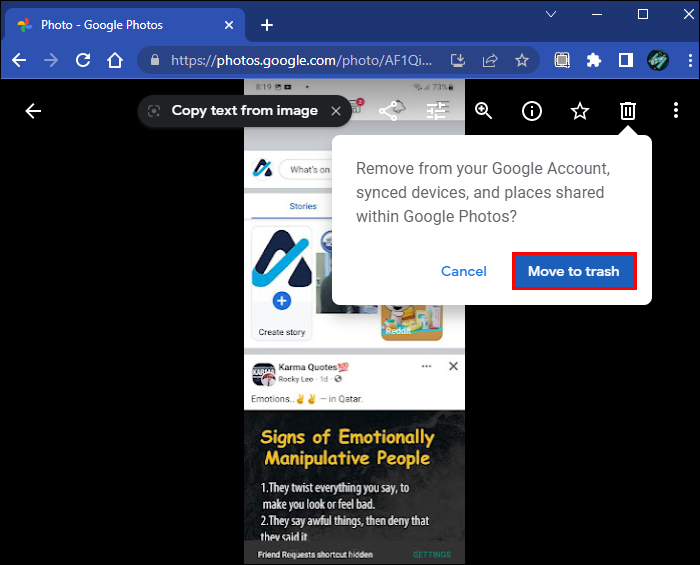The height and width of the screenshot is (565, 700).
Task: Select the photos.google.com address bar
Action: (301, 60)
